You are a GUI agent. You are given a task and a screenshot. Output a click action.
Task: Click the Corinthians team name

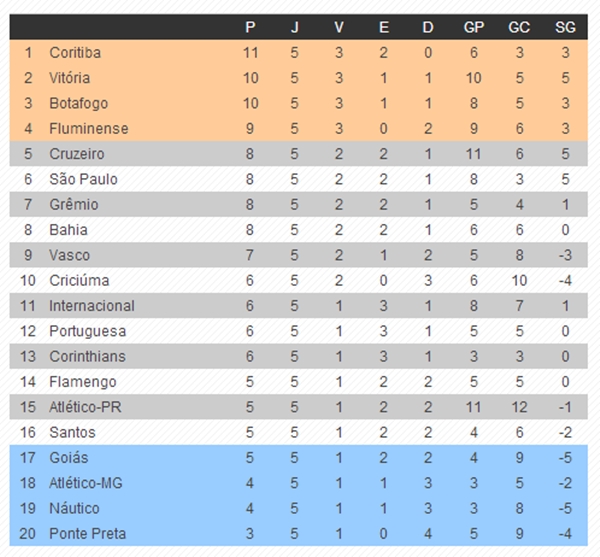coord(87,357)
